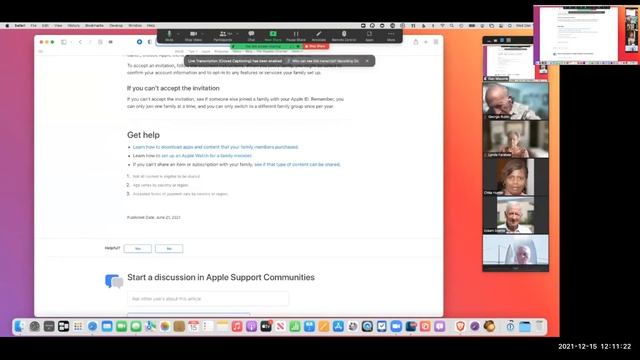Pause Share in Zoom toolbar
This screenshot has height=360, width=640.
click(x=296, y=36)
